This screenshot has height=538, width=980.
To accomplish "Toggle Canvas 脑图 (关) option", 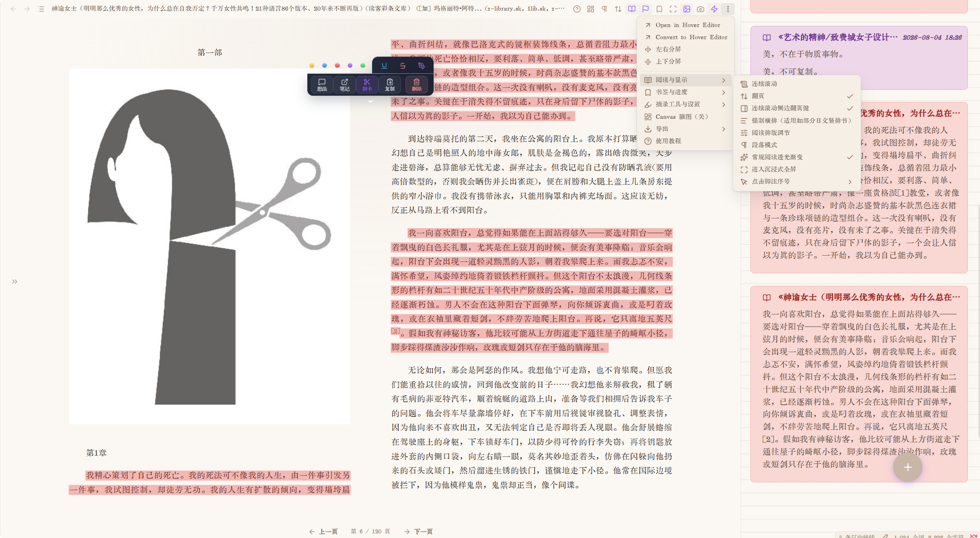I will tap(685, 117).
